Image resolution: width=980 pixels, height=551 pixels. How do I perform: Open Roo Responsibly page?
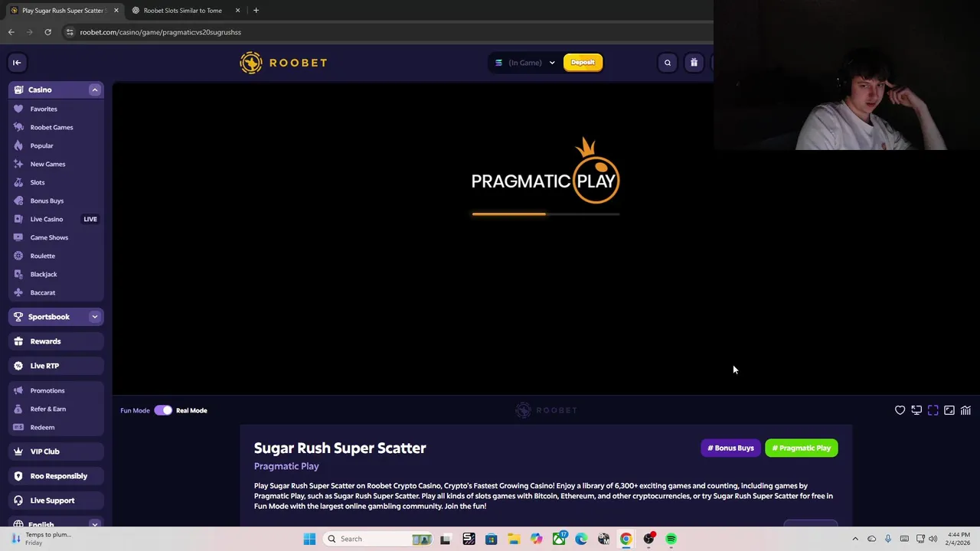pos(56,476)
